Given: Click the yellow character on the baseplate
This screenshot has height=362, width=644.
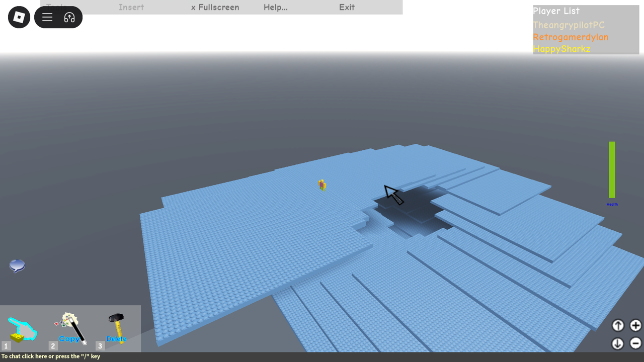Looking at the screenshot, I should click(x=322, y=186).
